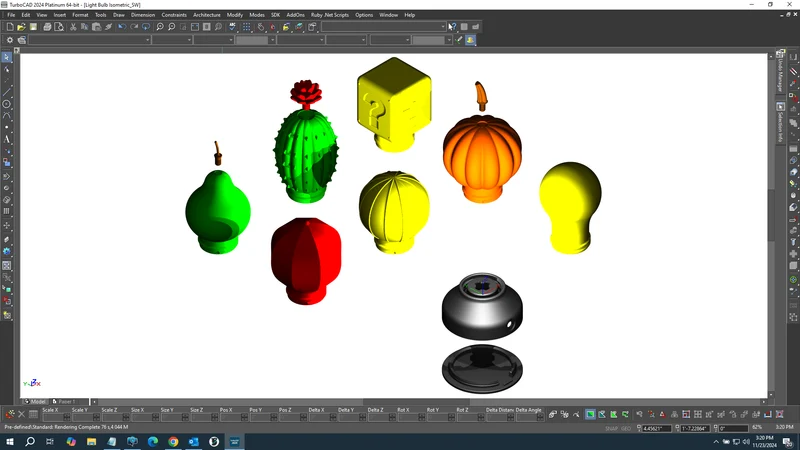Expand the third properties toolbar dropdown
The width and height of the screenshot is (800, 450).
coord(214,40)
